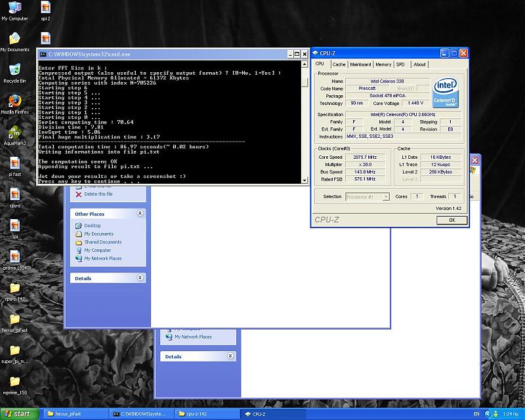Open the My Computer desktop icon
Screen dimensions: 525x420
pyautogui.click(x=14, y=11)
